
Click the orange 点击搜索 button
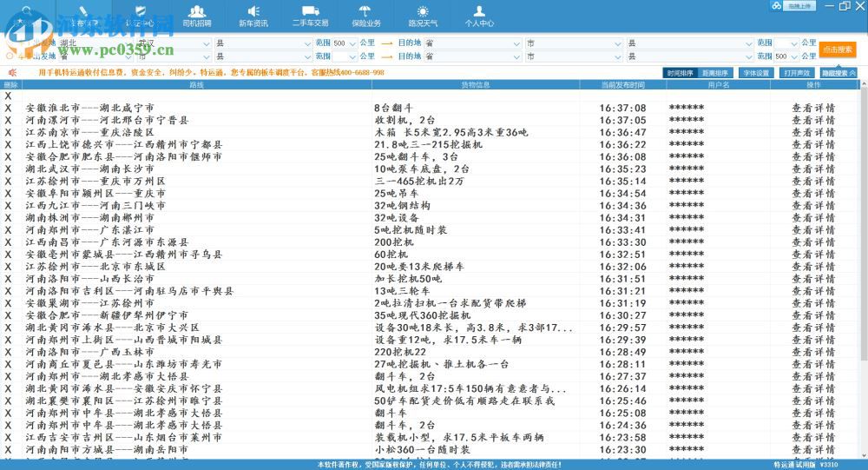(837, 50)
